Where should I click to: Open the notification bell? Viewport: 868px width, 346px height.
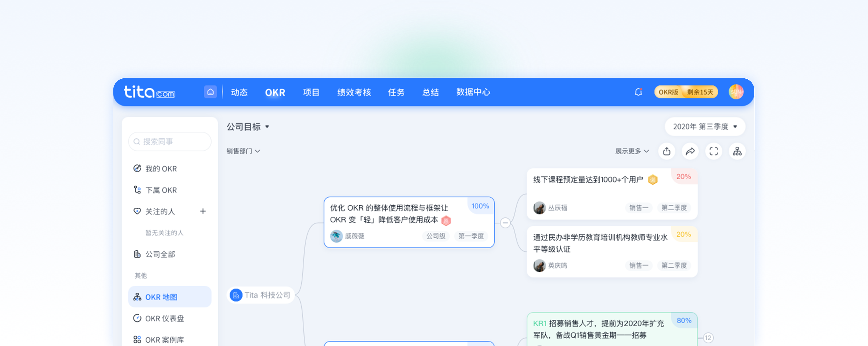(638, 92)
